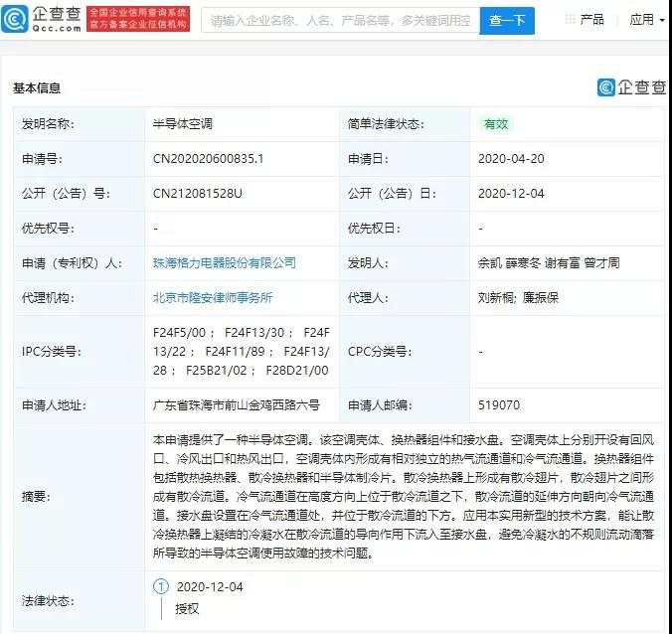Click the 申请人邮编 label

tap(380, 404)
